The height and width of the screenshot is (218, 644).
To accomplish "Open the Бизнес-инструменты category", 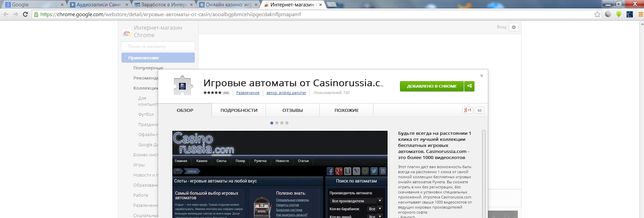I will [146, 155].
